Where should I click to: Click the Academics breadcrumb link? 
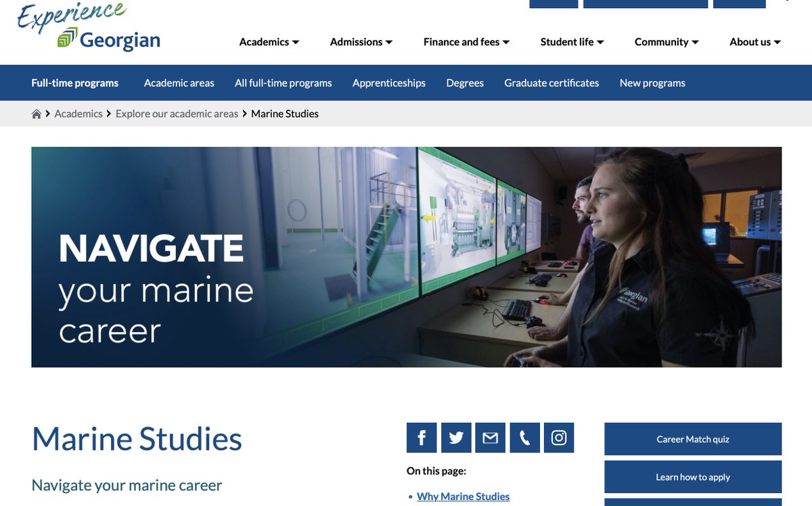78,114
